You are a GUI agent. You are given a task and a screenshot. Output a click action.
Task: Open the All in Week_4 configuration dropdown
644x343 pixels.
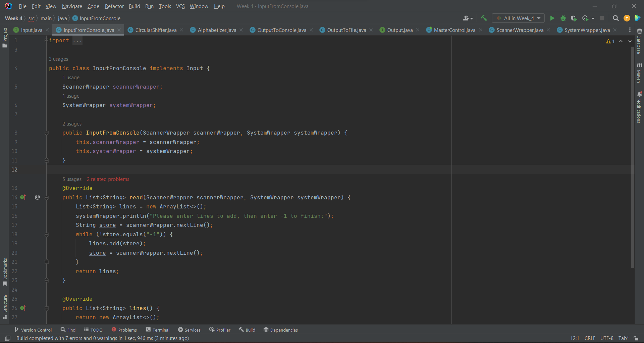518,18
